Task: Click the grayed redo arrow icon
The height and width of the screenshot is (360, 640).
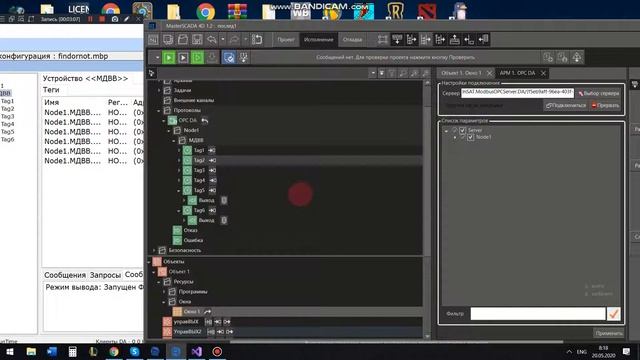Action: coord(234,40)
